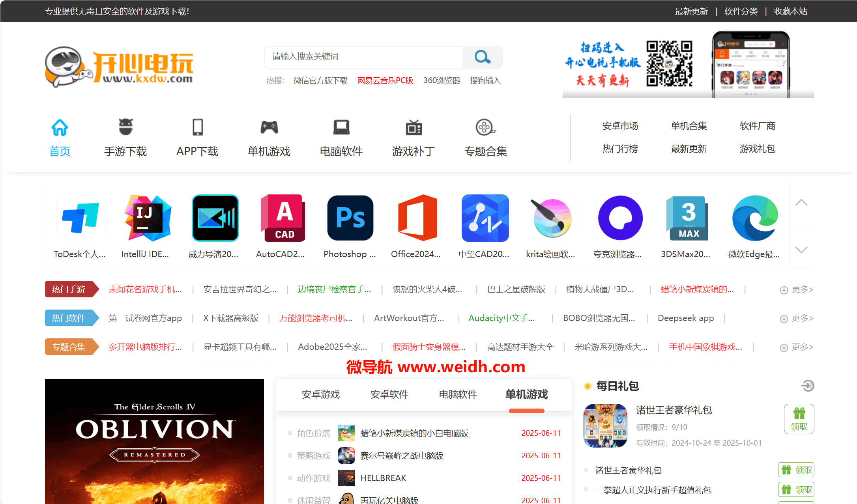Open 诸世王者豪华礼包 gift thumbnail
857x504 pixels.
[x=605, y=426]
